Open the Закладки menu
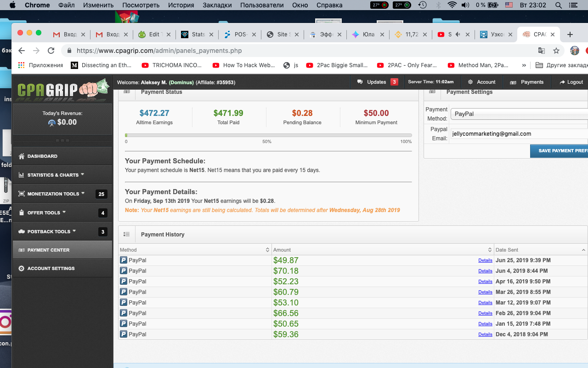 [x=218, y=5]
